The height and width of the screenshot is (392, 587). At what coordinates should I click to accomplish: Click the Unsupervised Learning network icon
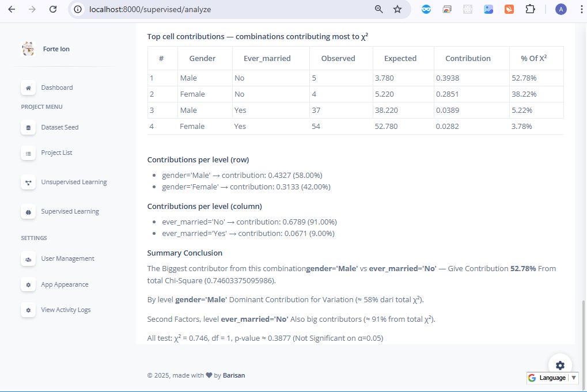(28, 182)
